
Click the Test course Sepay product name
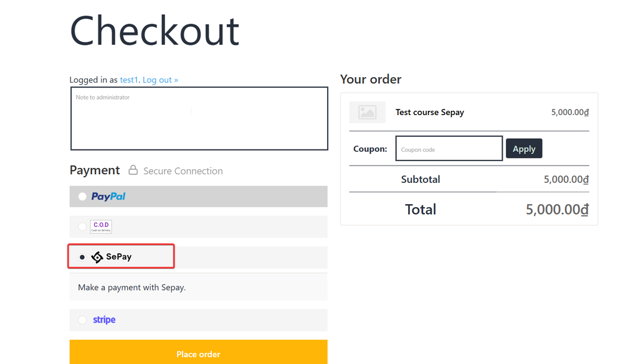[x=430, y=113]
